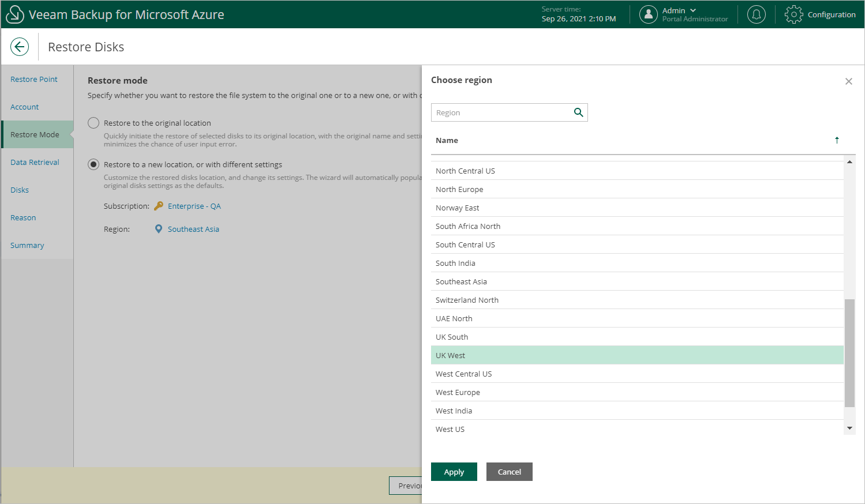The height and width of the screenshot is (504, 865).
Task: Click the Configuration label
Action: tap(832, 14)
